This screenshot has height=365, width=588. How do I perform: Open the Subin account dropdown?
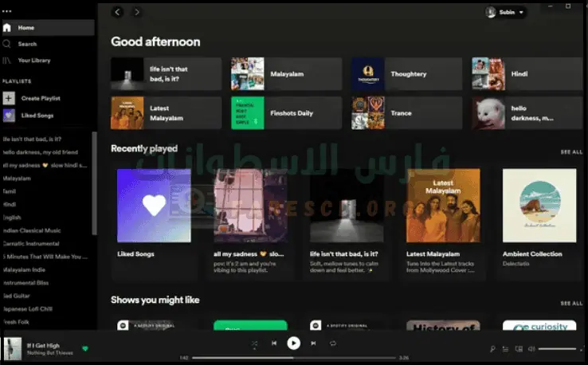505,13
